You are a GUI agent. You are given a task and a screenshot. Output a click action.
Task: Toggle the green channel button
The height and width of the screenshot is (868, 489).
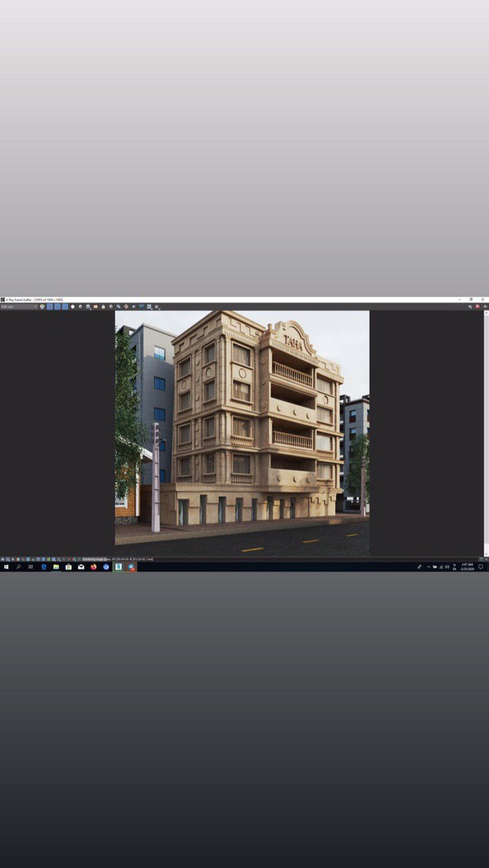pos(57,306)
